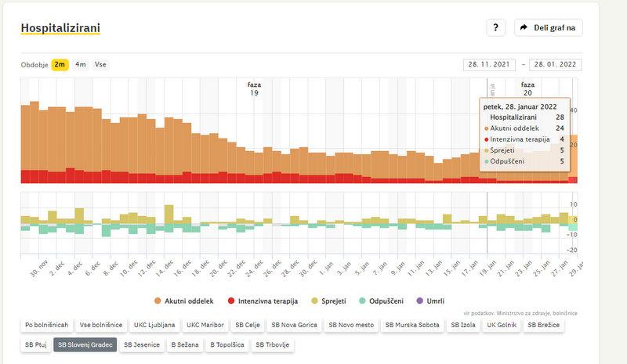Open the end date field 28. 01. 2022

click(556, 65)
